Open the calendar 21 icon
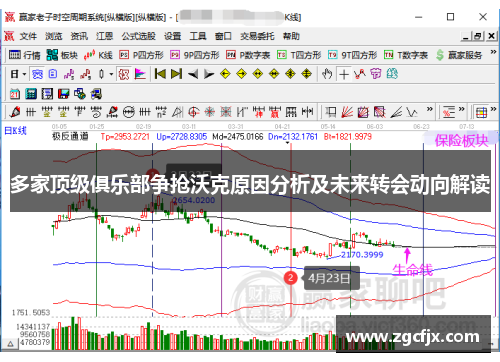 pos(14,94)
